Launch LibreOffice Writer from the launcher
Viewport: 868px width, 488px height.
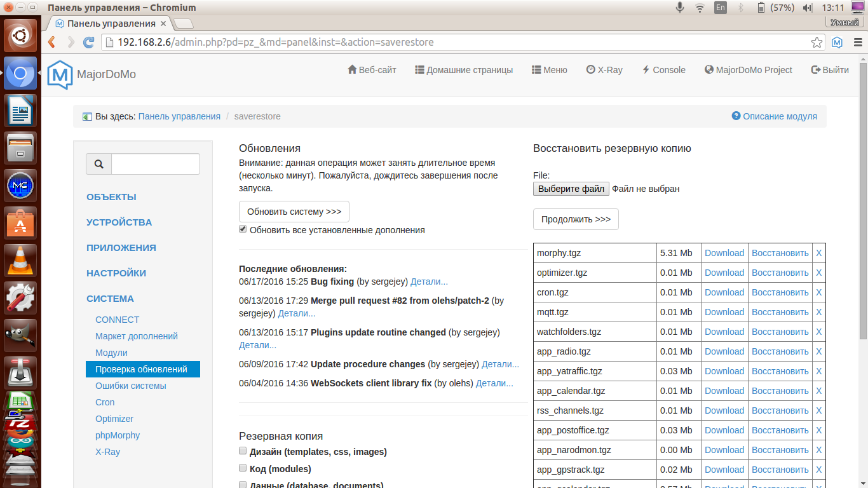point(20,111)
